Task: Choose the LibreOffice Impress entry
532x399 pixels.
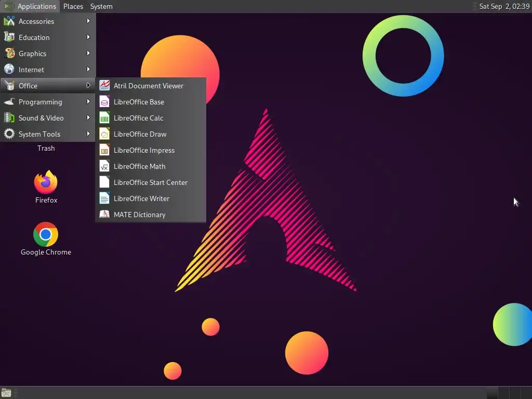Action: [x=151, y=150]
